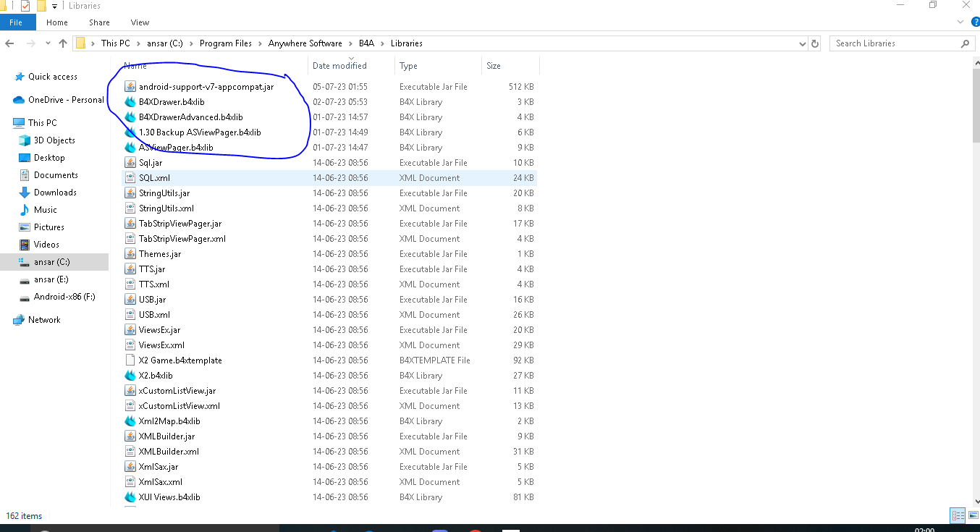The height and width of the screenshot is (532, 980).
Task: Select the B4XDrawerAdvanced.b4xlib file name
Action: 190,117
